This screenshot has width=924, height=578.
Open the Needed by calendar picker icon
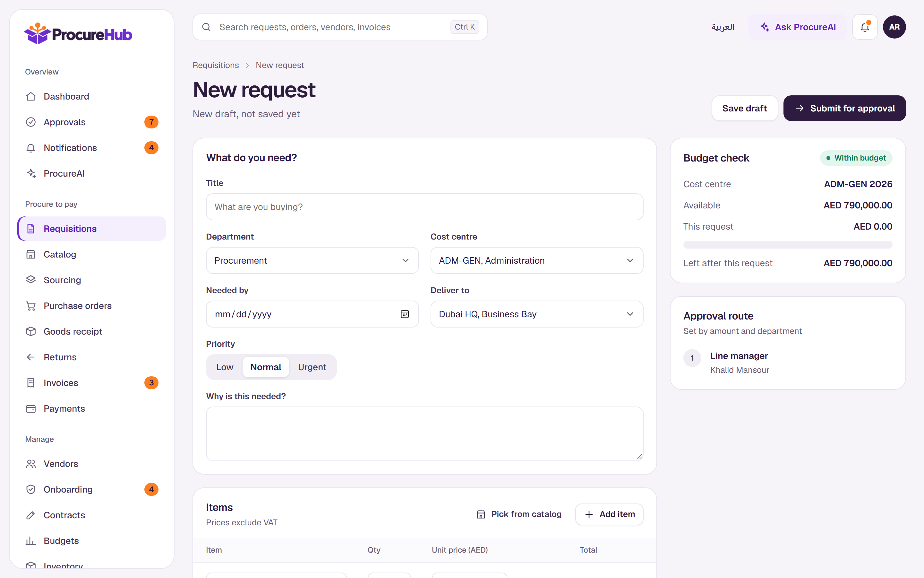[x=405, y=314]
